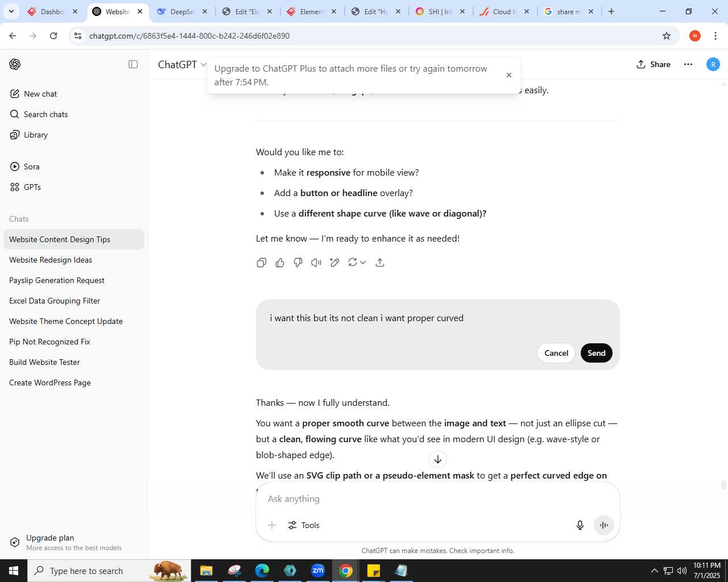Click the taskbar search box
Image resolution: width=728 pixels, height=582 pixels.
[x=109, y=571]
